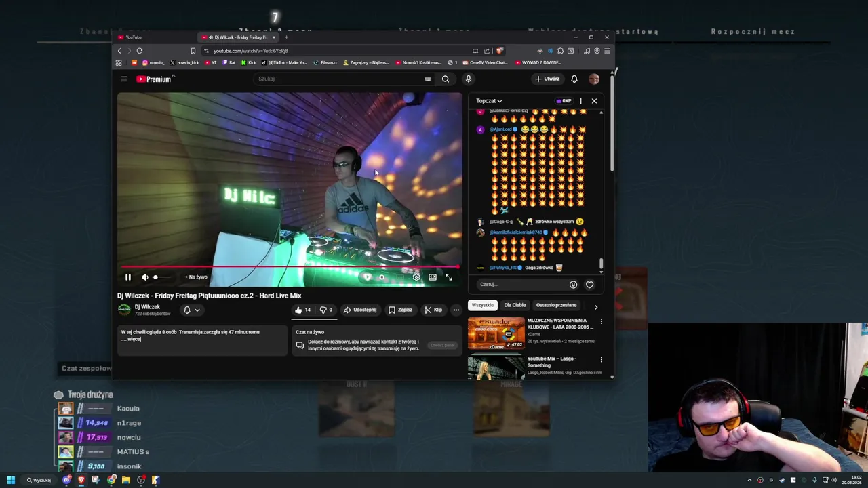Open more actions ellipsis below video
Screen dimensions: 868x488
click(x=456, y=310)
